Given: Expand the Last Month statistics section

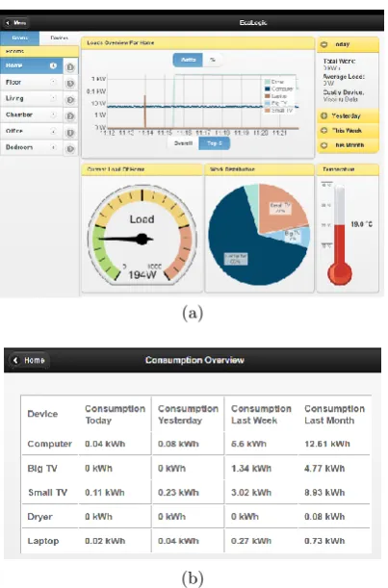Looking at the screenshot, I should click(x=348, y=145).
